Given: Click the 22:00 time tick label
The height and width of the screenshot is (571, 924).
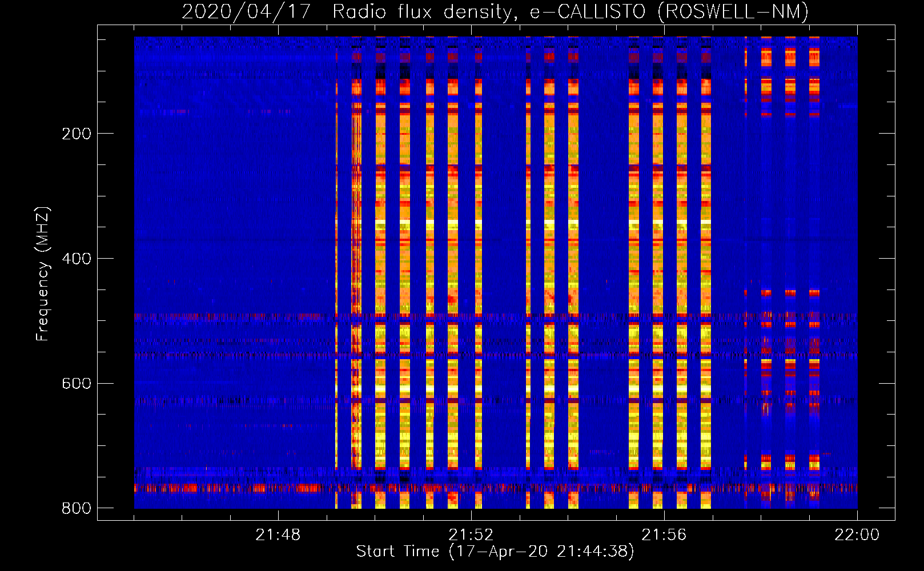Looking at the screenshot, I should (857, 535).
